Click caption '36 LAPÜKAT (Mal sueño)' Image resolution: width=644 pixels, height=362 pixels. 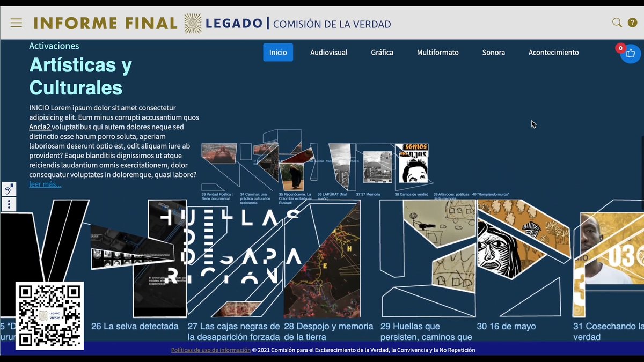click(332, 196)
